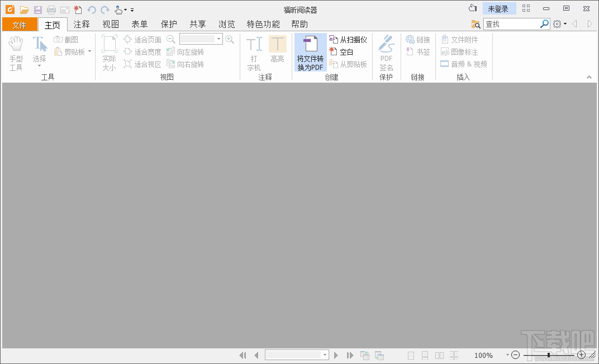
Task: Open the 选择 tool dropdown arrow
Action: click(x=39, y=66)
